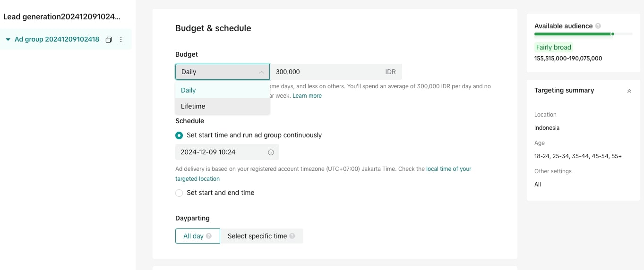Viewport: 644px width, 270px height.
Task: Collapse the Targeting summary panel
Action: (x=629, y=91)
